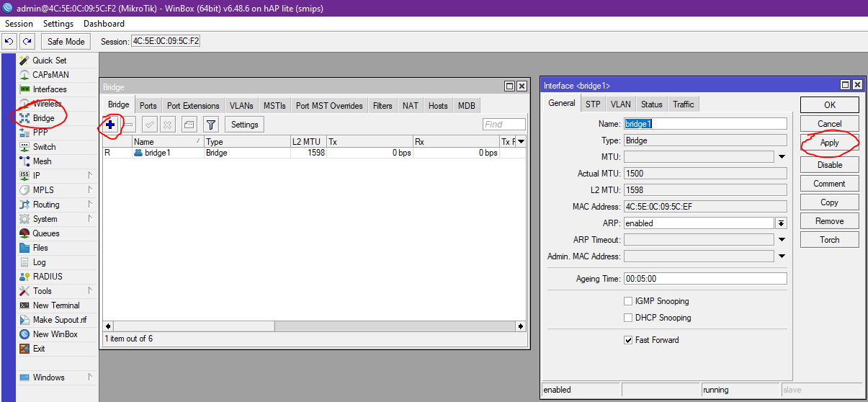Switch to the Port Extensions tab
Image resolution: width=868 pixels, height=402 pixels.
pos(193,106)
